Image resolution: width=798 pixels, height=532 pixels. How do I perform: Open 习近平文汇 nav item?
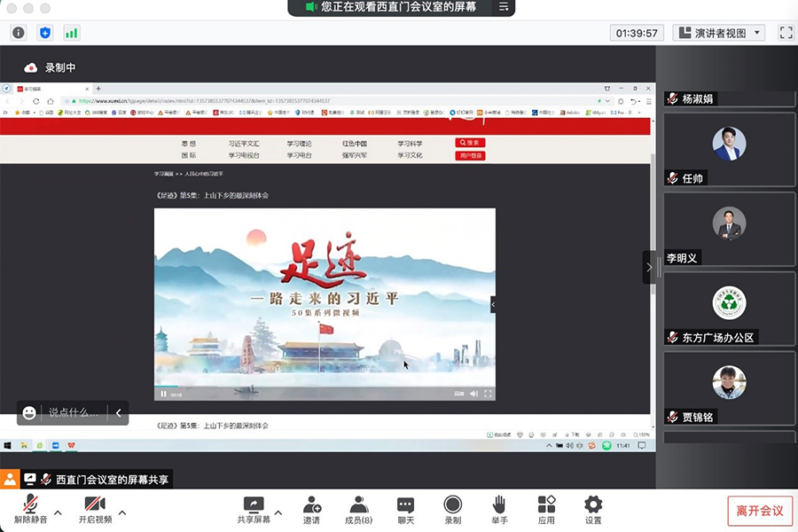tap(244, 144)
